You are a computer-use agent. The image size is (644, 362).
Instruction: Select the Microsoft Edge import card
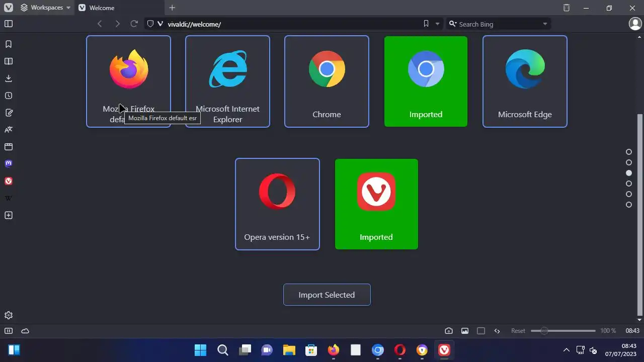point(525,81)
